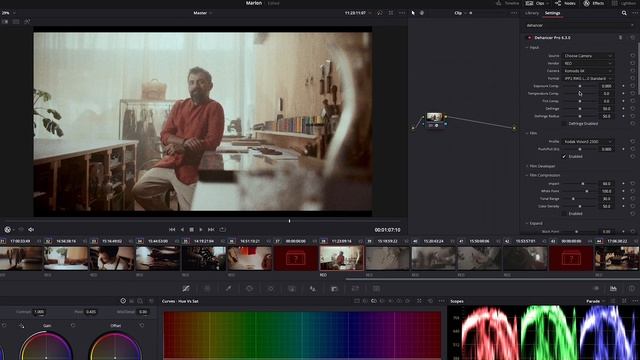Image resolution: width=640 pixels, height=360 pixels.
Task: Click the Tonal Range slider handle
Action: pos(573,199)
